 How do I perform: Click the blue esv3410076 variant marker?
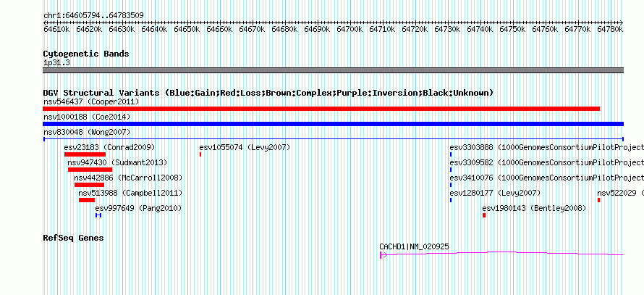pos(451,185)
